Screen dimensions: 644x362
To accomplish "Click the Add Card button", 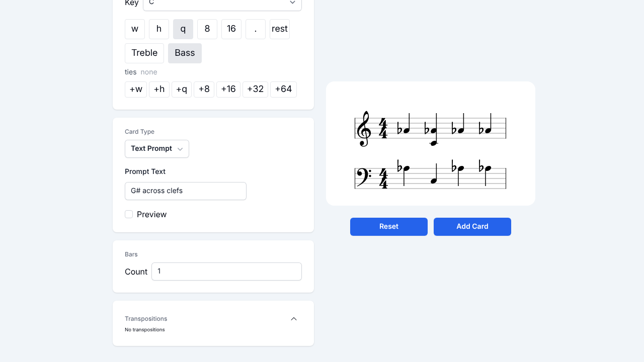I will coord(472,227).
